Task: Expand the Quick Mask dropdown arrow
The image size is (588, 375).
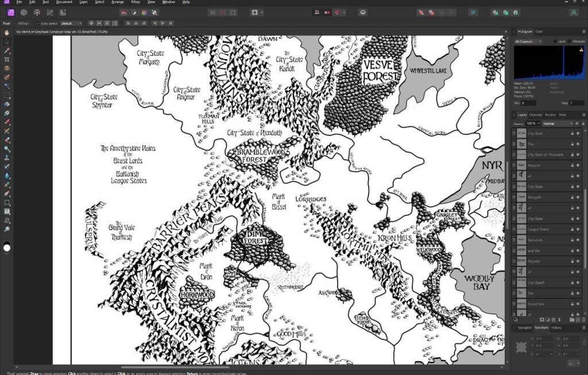Action: pyautogui.click(x=262, y=13)
